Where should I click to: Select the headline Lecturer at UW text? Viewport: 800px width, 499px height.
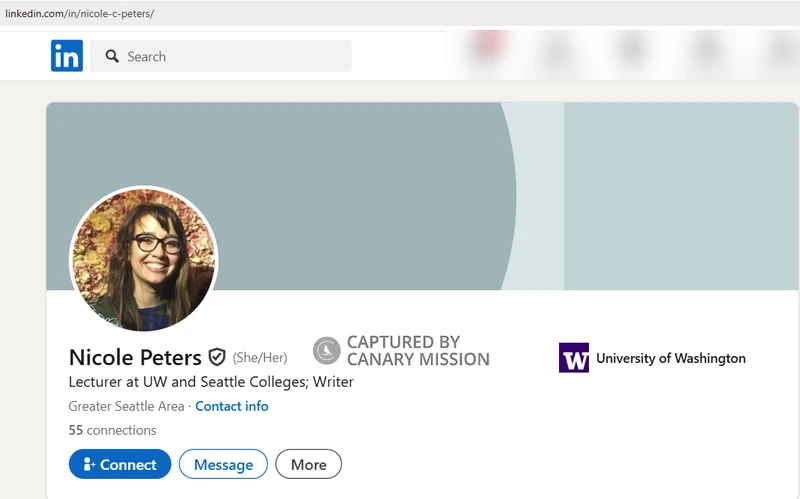click(211, 382)
